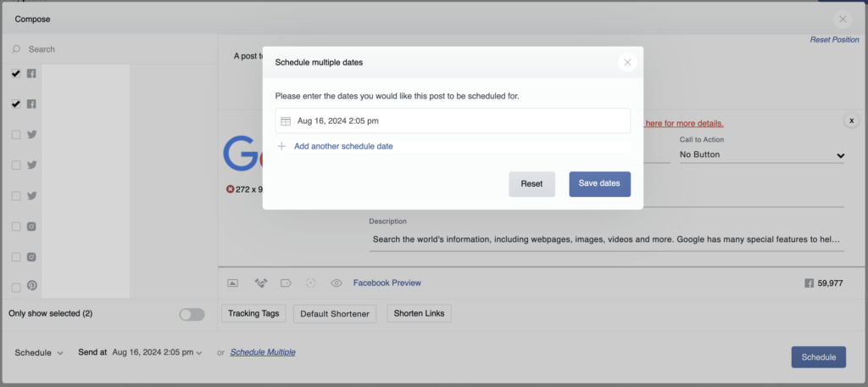Click the Description text field

[606, 239]
